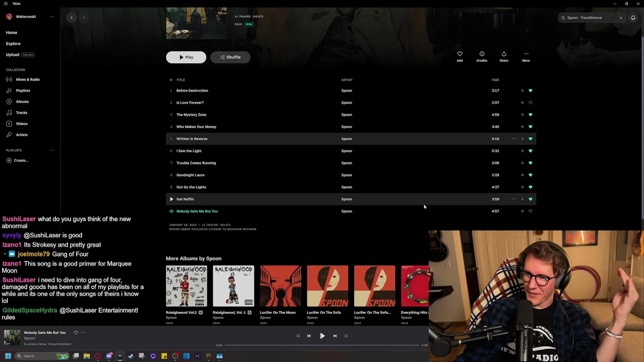The width and height of the screenshot is (644, 362).
Task: Open Lucifer On The Sofa album title link
Action: [324, 312]
